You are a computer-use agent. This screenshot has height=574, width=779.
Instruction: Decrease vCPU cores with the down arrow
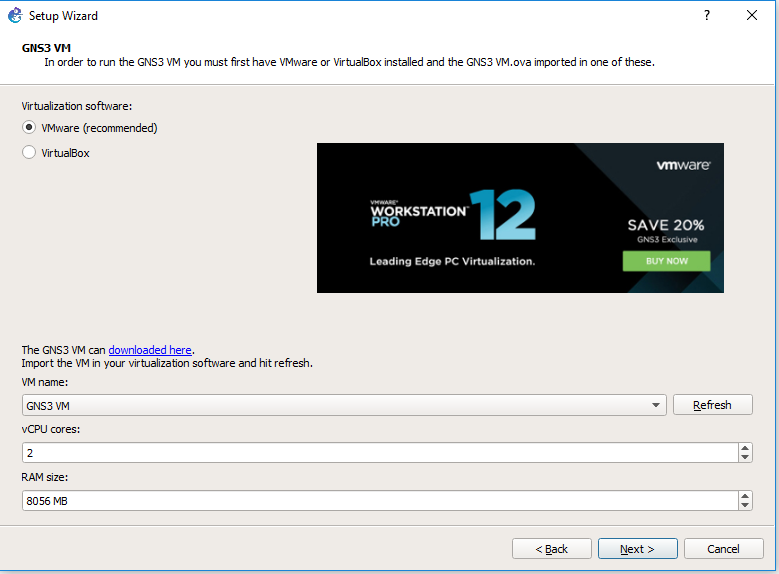pyautogui.click(x=745, y=457)
